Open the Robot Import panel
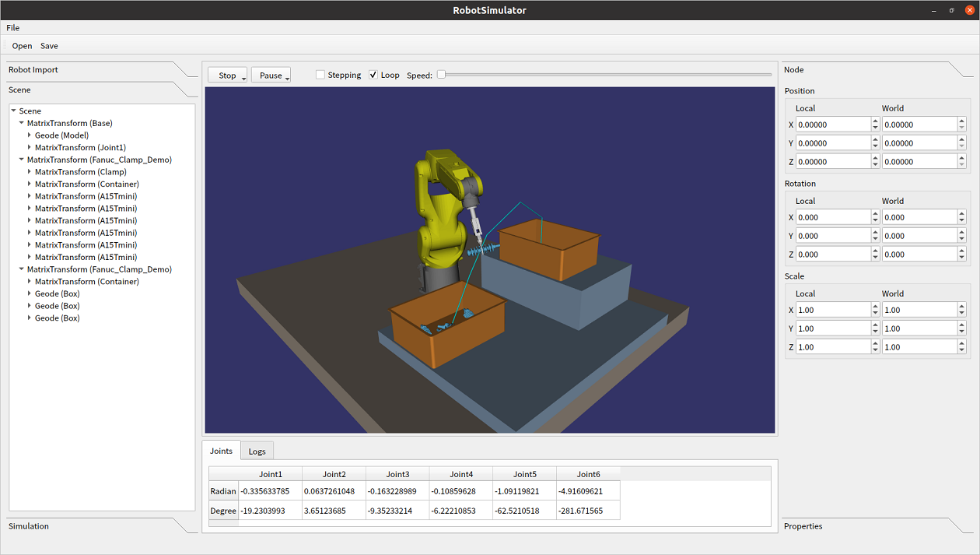The width and height of the screenshot is (980, 555). pos(33,70)
